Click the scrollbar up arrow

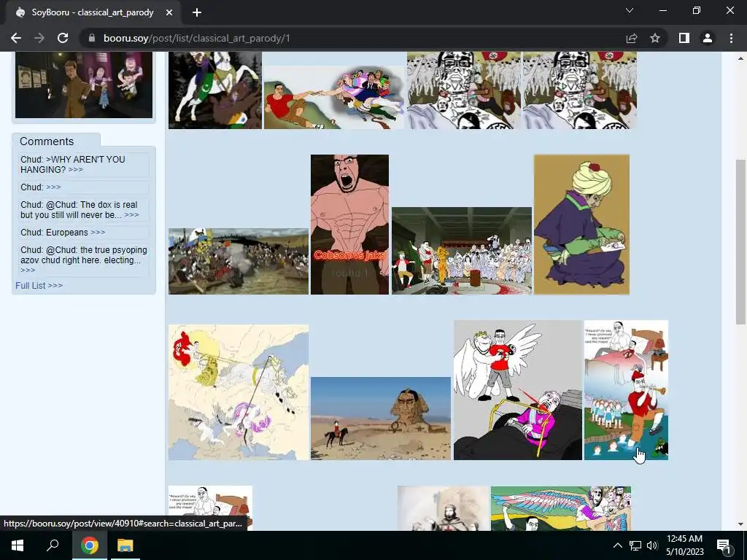[x=741, y=58]
